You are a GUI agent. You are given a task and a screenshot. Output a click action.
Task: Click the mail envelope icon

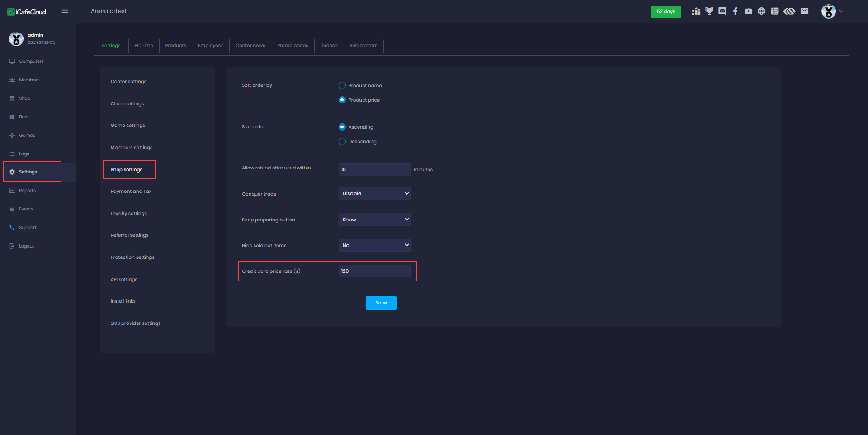[804, 11]
